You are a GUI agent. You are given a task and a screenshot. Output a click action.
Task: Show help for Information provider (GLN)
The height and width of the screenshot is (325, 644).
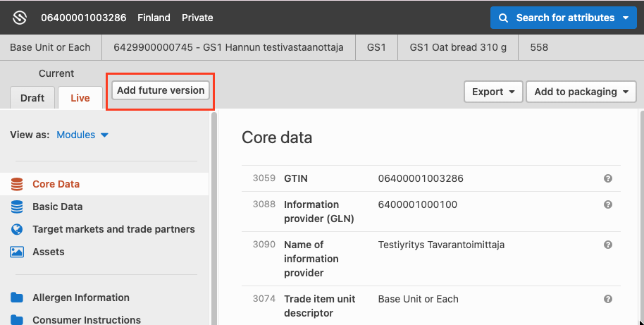pos(608,204)
